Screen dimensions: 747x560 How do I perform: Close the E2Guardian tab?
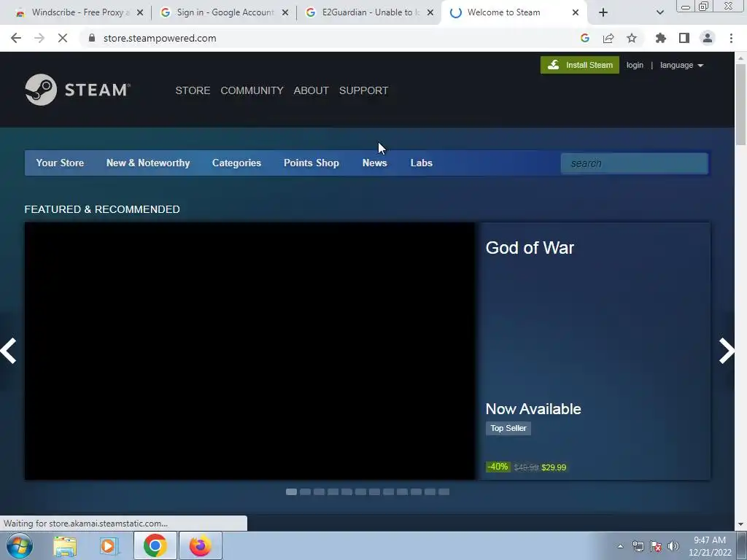(x=430, y=13)
